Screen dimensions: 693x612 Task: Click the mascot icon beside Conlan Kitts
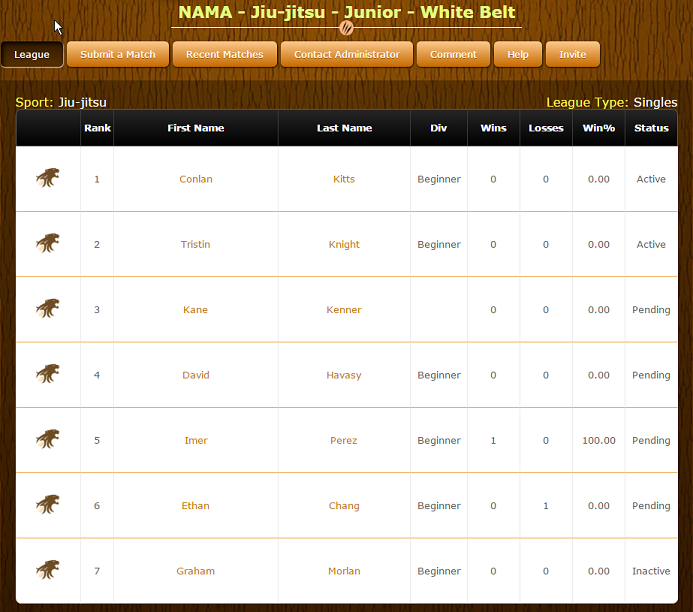pos(47,179)
